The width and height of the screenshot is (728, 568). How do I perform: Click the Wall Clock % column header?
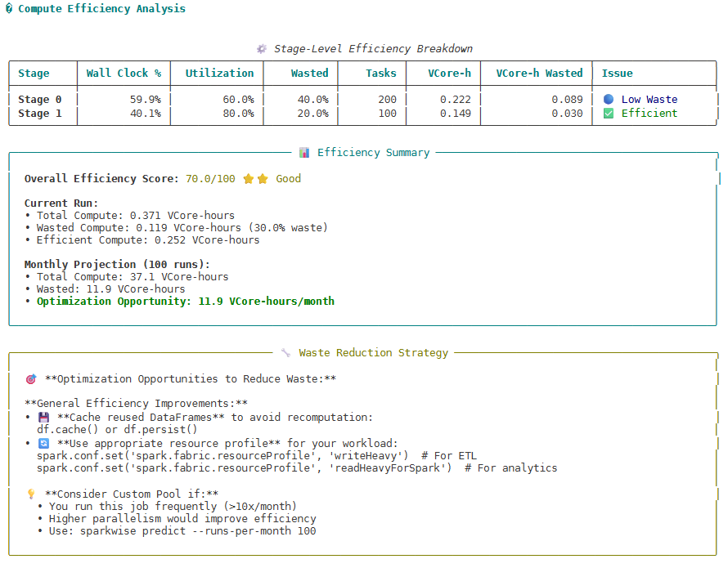[124, 74]
